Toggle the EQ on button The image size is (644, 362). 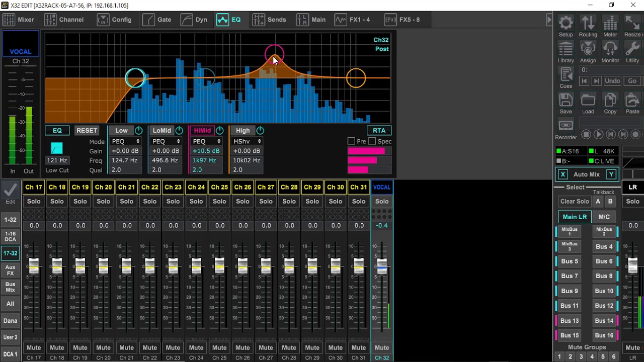57,130
